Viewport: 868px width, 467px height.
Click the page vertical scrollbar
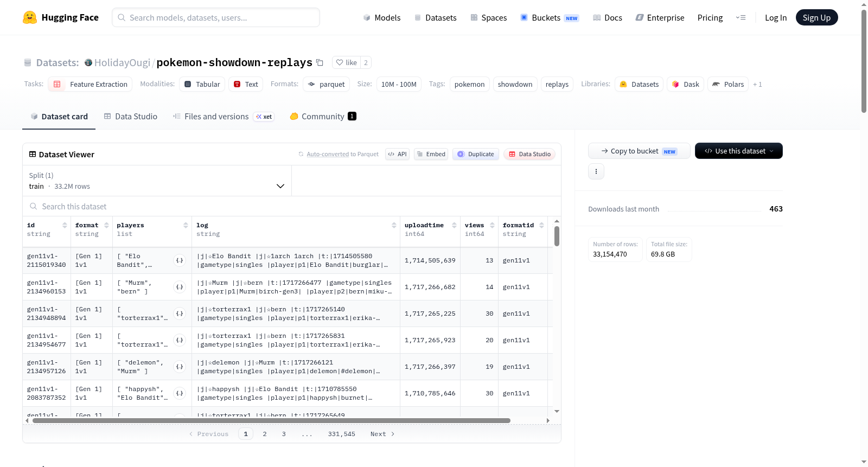864,61
